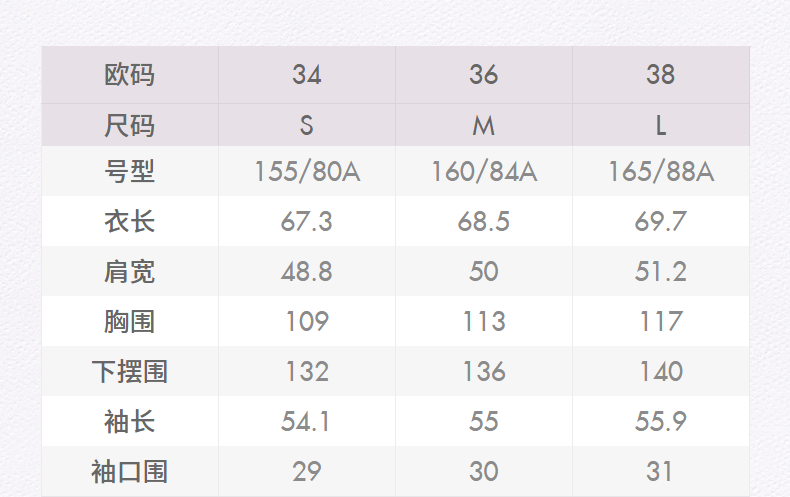Select the 165/88A cell

661,172
